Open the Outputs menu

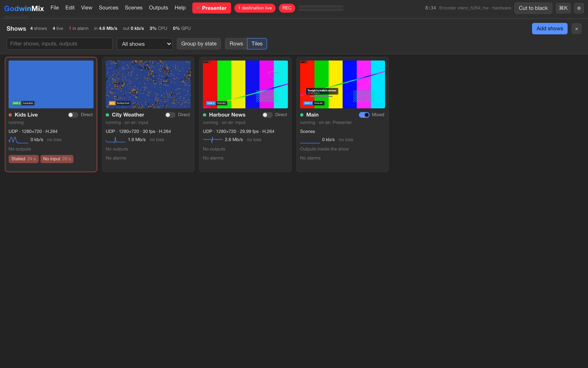[158, 8]
